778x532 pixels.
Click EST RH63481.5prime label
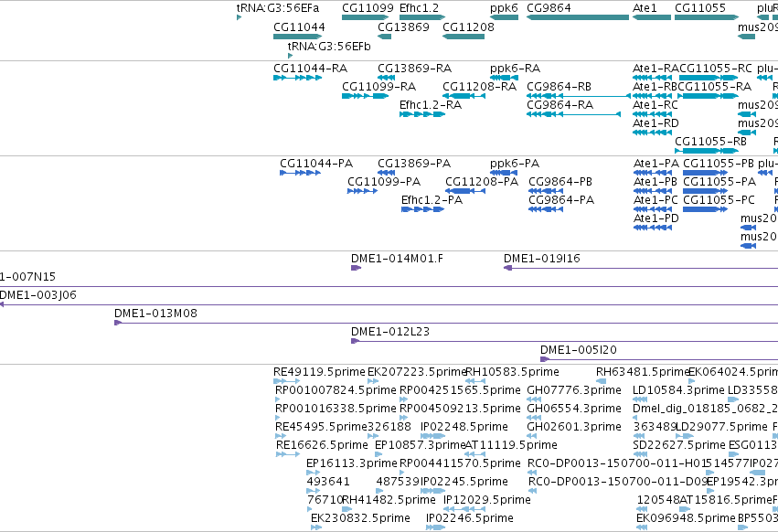click(x=643, y=372)
